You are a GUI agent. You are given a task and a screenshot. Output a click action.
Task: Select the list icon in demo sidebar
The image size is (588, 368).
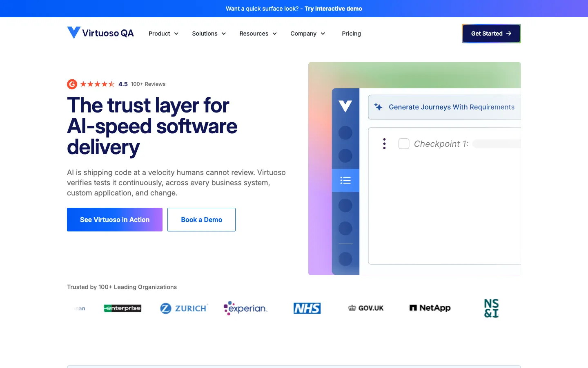coord(345,180)
